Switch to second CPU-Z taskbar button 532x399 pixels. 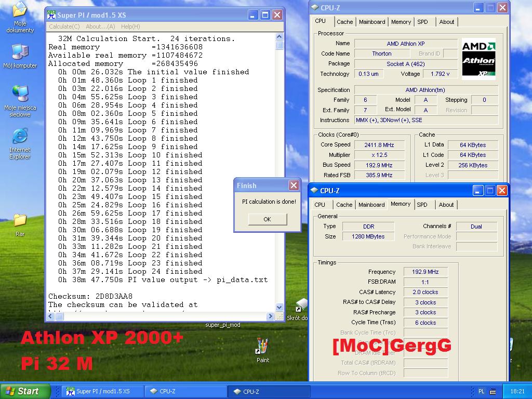pos(269,391)
